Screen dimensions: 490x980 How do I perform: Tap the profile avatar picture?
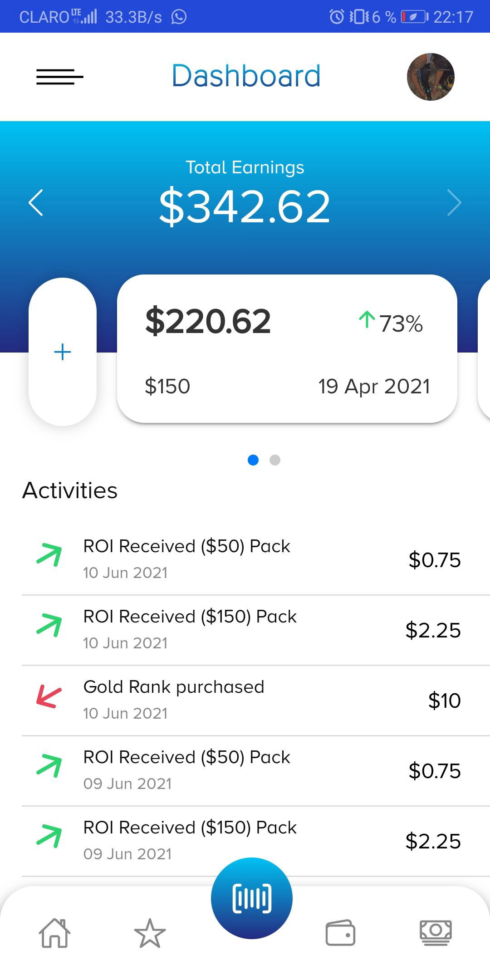431,77
